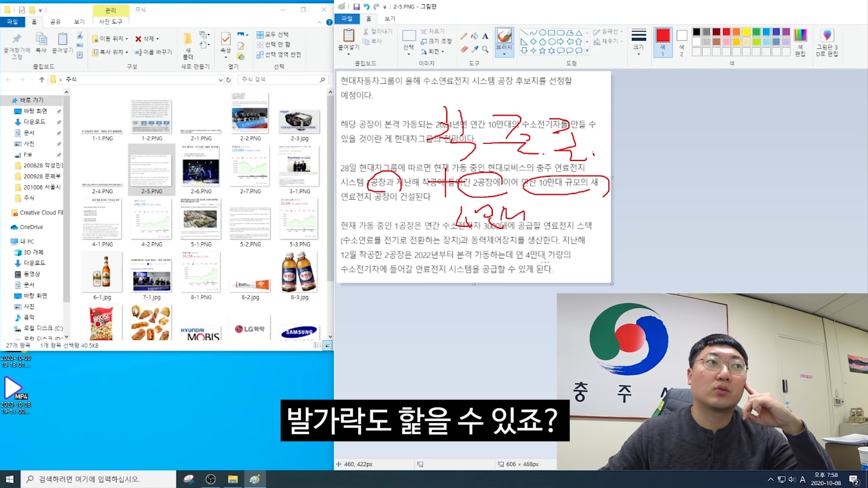Viewport: 868px width, 488px height.
Task: Click Crop in Paint image group
Action: [433, 31]
